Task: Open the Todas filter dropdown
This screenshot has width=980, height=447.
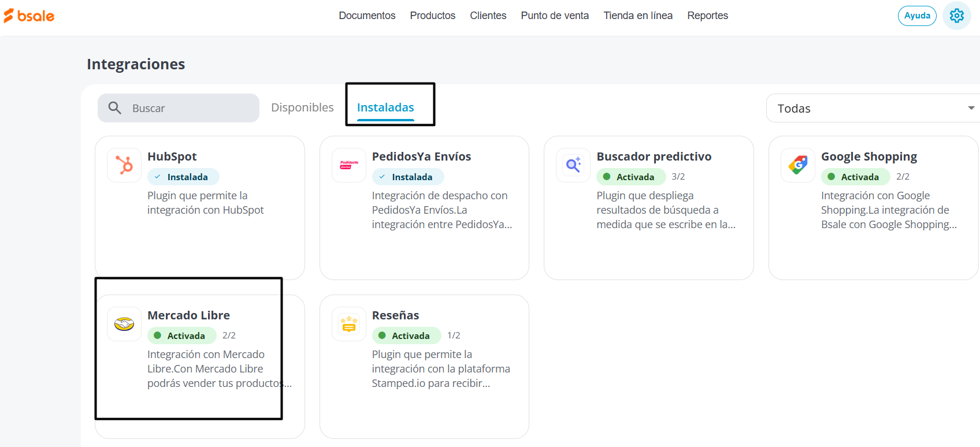Action: pos(873,108)
